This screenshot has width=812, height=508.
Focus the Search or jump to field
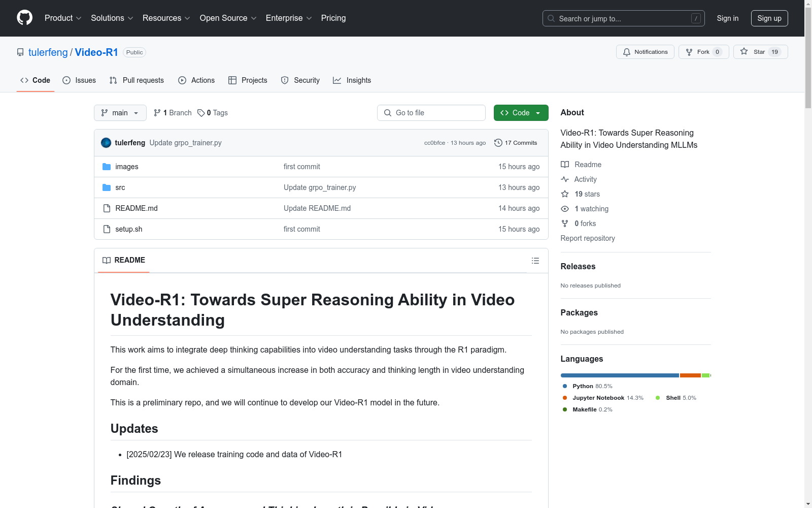click(624, 18)
